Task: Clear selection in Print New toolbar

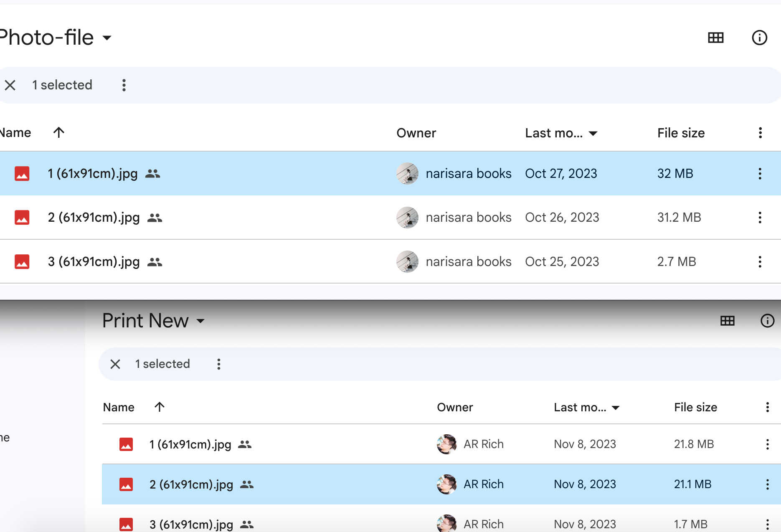Action: point(115,364)
